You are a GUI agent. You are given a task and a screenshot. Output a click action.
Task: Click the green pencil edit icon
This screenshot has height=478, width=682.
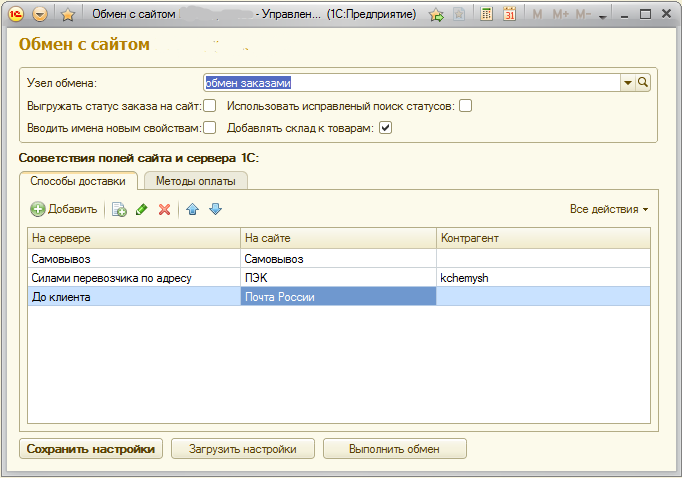(x=142, y=209)
